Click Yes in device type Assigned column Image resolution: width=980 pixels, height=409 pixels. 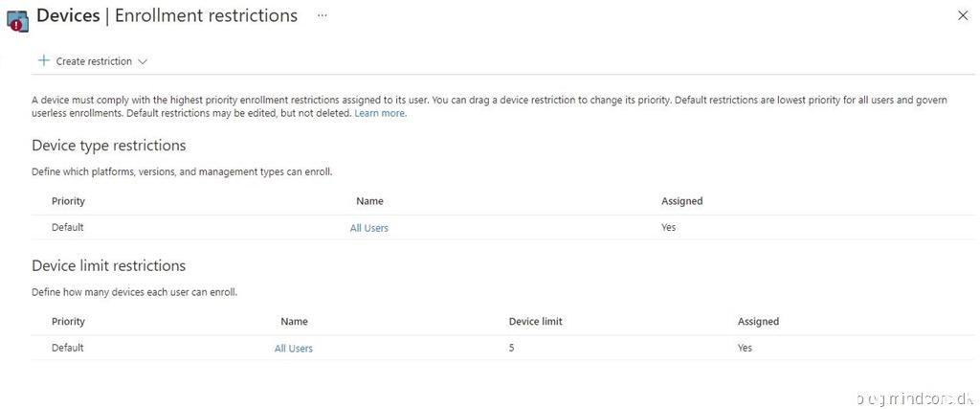[668, 228]
